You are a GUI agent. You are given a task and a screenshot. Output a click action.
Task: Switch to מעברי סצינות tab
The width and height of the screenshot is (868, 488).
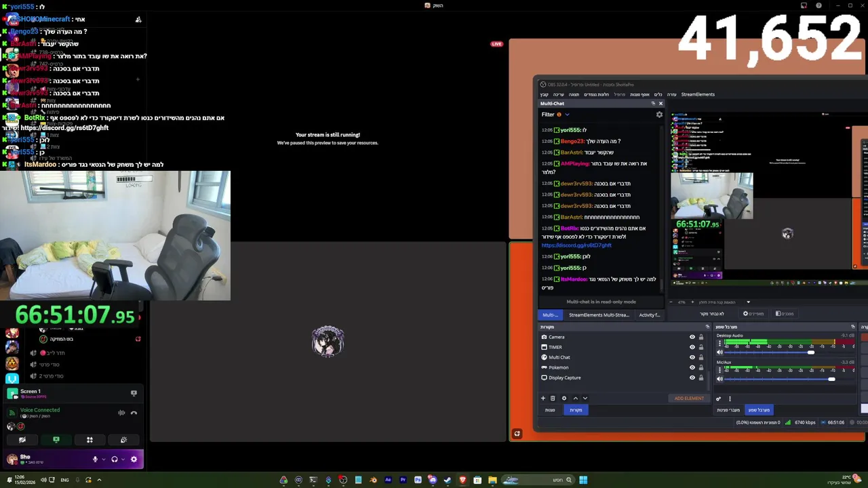728,410
